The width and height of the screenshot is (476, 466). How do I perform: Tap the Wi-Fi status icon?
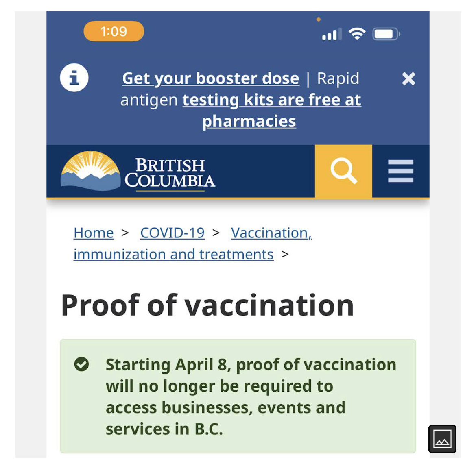point(357,34)
